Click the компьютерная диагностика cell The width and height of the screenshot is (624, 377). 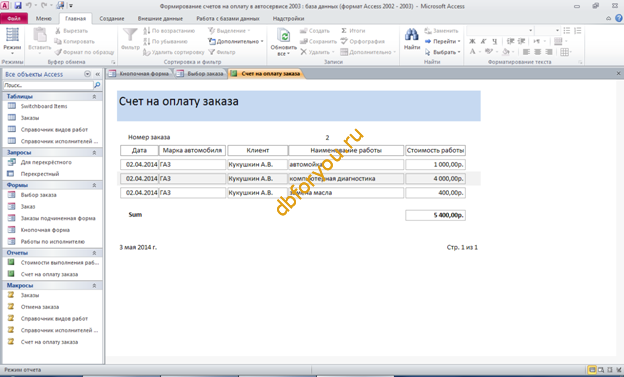pos(346,178)
